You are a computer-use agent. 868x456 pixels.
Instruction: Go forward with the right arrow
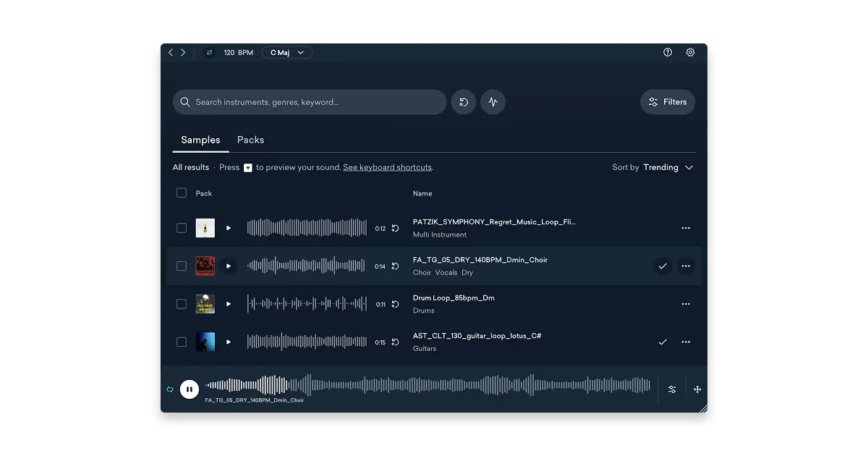coord(183,53)
